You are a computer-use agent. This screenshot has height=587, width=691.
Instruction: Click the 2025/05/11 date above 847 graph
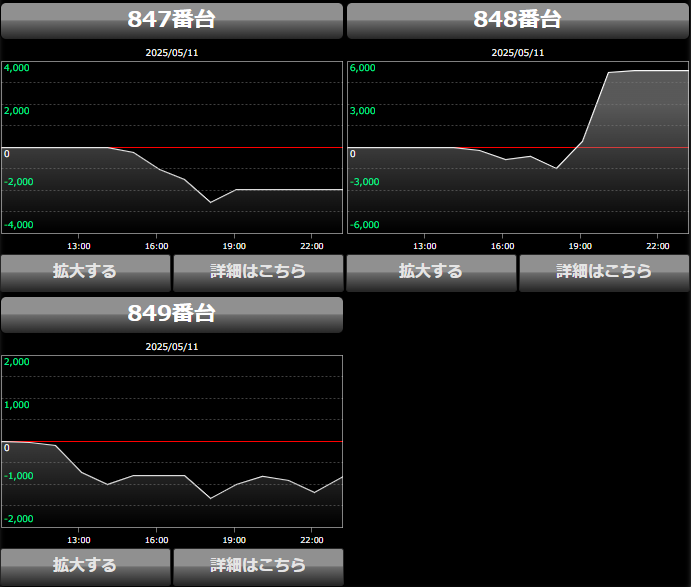click(x=172, y=53)
